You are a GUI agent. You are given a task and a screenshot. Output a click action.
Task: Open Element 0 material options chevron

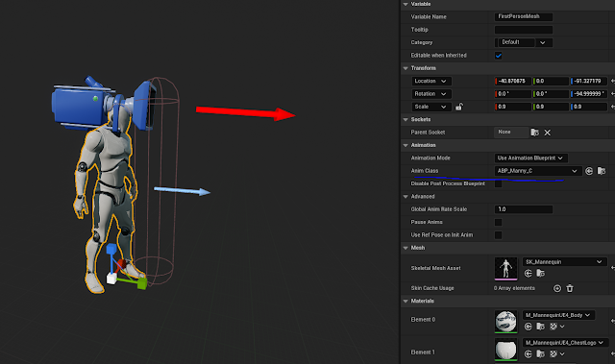(562, 327)
